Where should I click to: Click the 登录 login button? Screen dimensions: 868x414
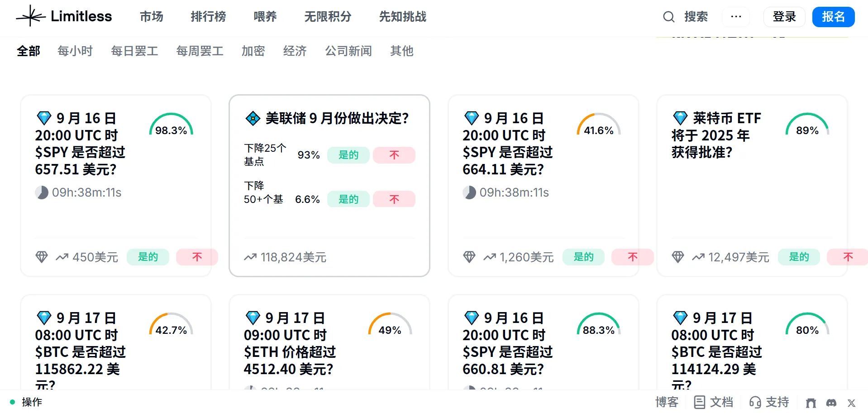[784, 17]
